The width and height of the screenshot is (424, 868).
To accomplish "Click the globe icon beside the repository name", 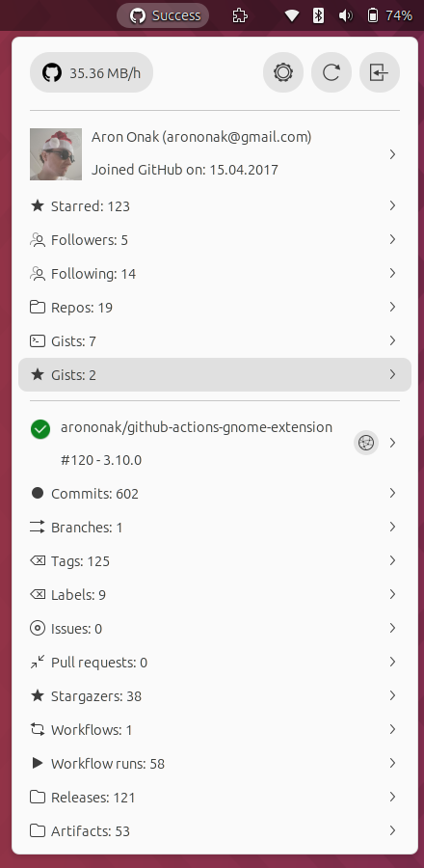I will click(x=366, y=443).
